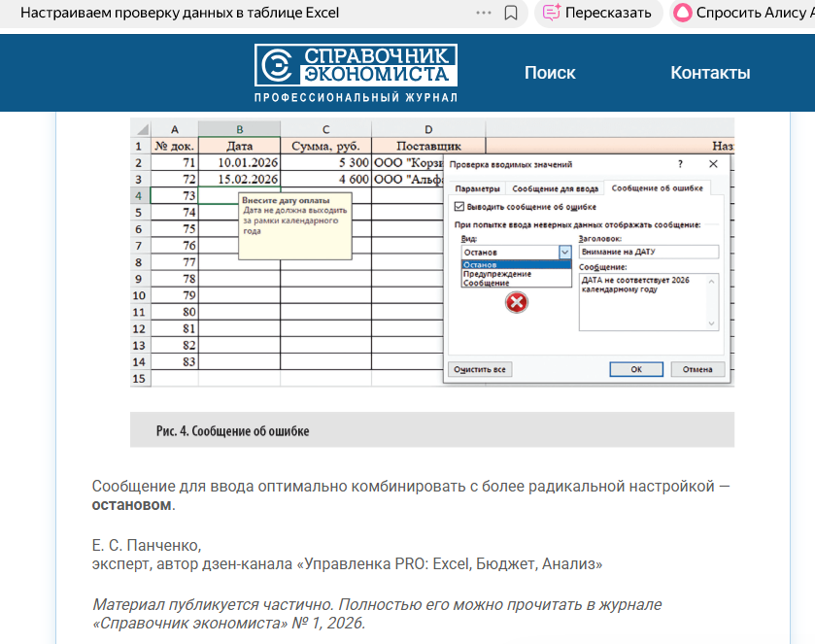The height and width of the screenshot is (644, 815).
Task: Click Поиск in the site header
Action: click(x=550, y=72)
